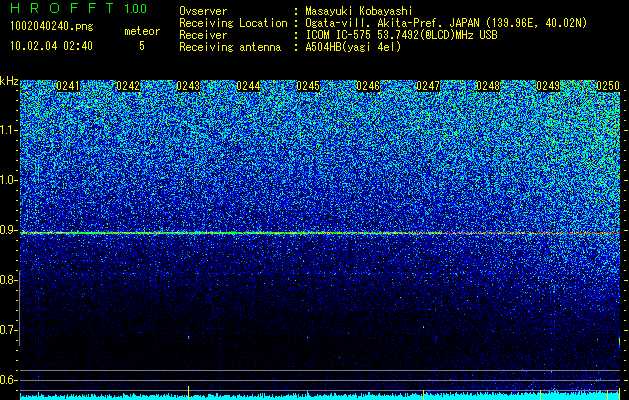Screen dimensions: 629x400
Task: Click the bright carrier line near 0.9 kHz
Action: coord(320,233)
